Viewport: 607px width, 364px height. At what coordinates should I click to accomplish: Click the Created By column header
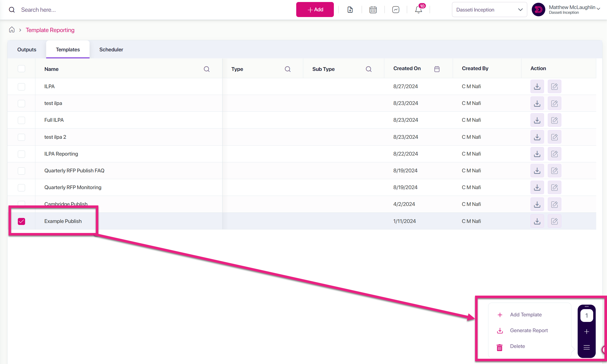[475, 68]
